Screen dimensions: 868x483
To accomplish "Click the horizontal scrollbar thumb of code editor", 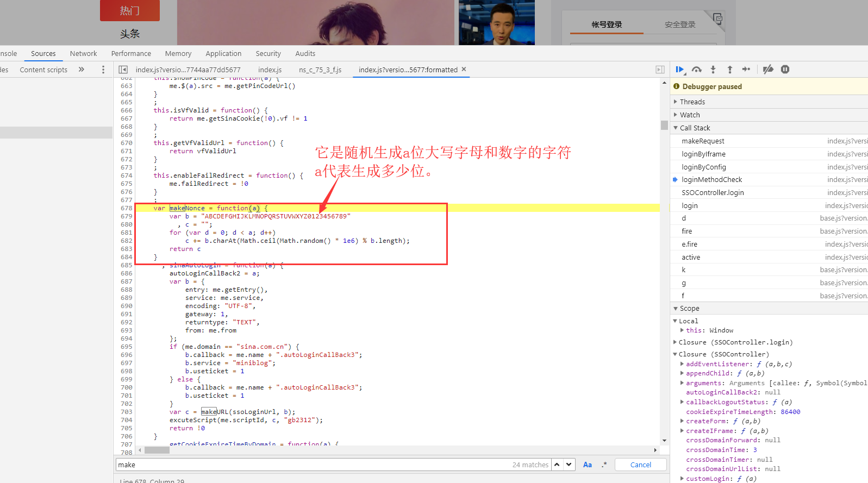I will 157,450.
